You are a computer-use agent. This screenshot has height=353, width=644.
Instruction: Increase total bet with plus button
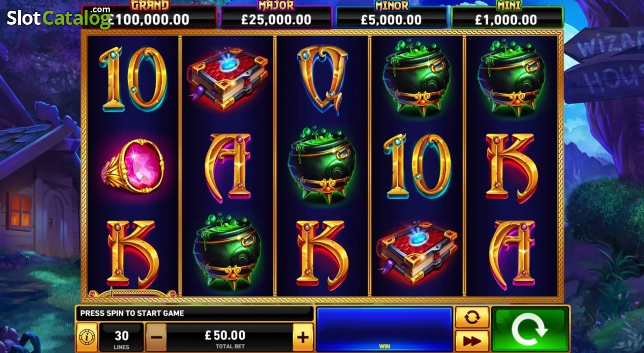pos(303,337)
